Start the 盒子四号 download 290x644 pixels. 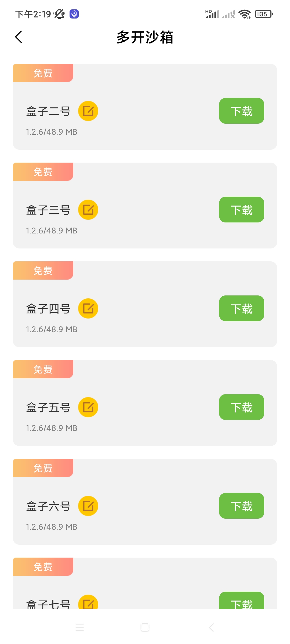(242, 308)
